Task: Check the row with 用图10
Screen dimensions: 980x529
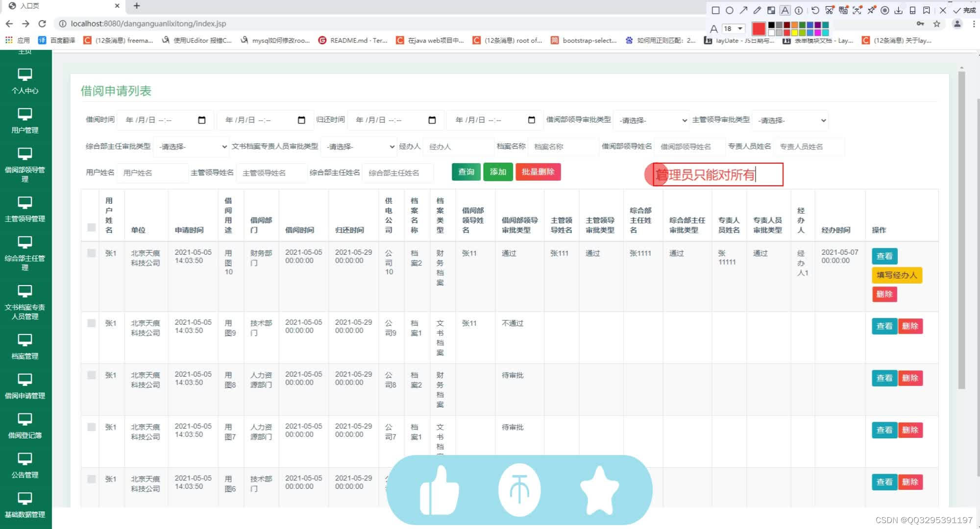Action: 91,253
